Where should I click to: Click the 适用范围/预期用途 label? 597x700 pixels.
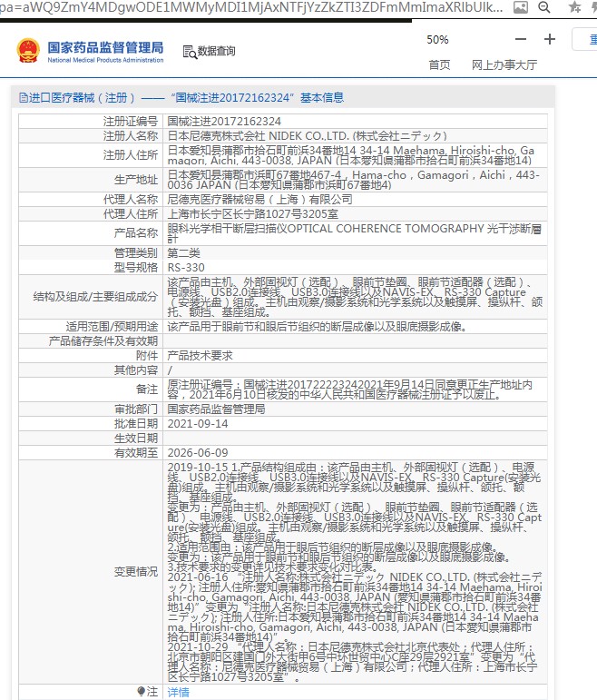coord(112,326)
